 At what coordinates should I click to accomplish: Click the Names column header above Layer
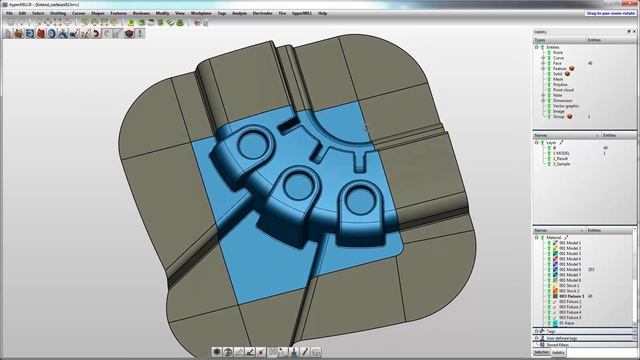pos(567,135)
